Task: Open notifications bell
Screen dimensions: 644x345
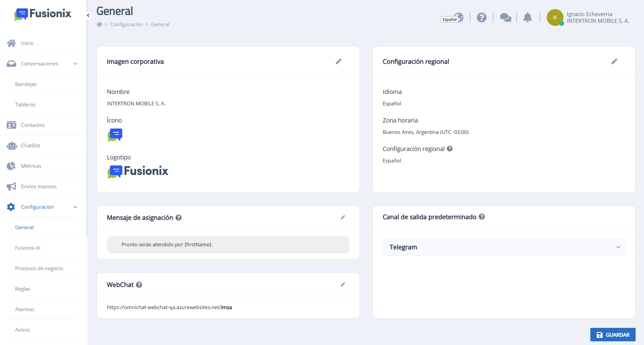Action: tap(528, 17)
